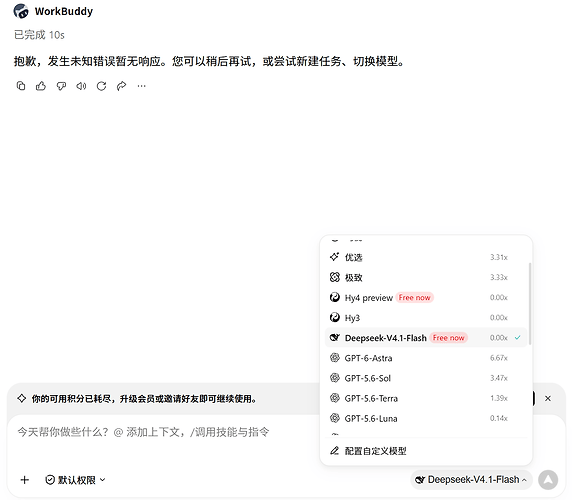Viewport: 572px width, 500px height.
Task: Click the 已完成 10s status text
Action: click(39, 35)
